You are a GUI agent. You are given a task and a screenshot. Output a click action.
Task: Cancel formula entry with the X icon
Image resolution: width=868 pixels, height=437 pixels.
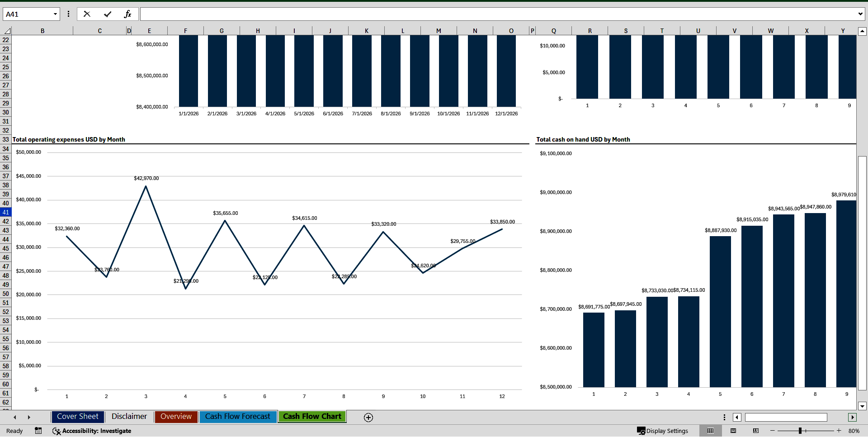coord(87,14)
